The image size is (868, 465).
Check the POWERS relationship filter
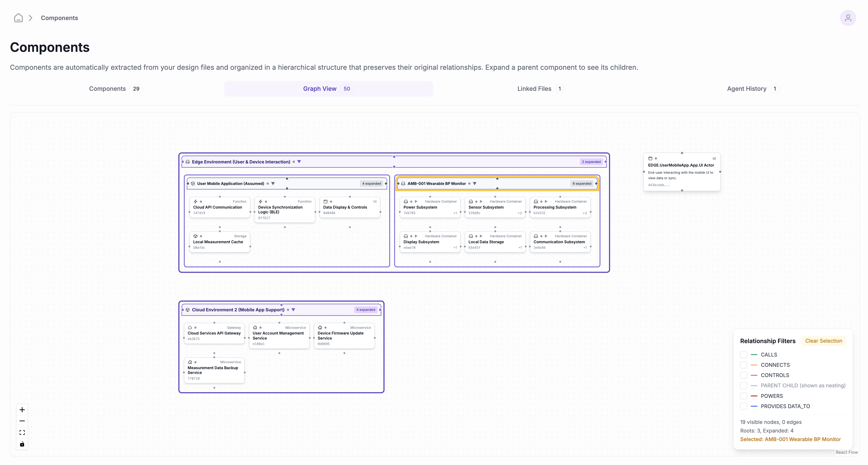[x=744, y=396]
